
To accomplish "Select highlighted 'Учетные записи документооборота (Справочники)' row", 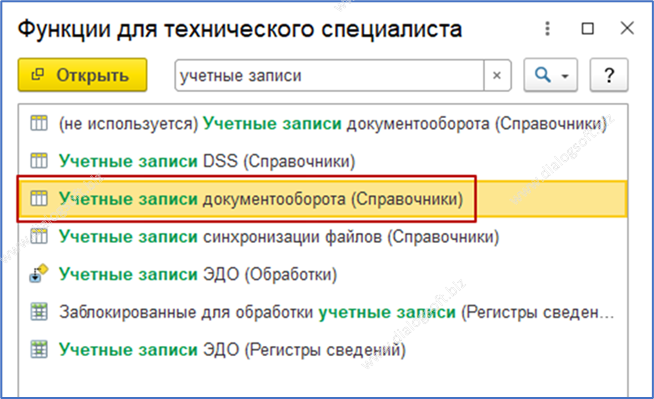I will [x=323, y=199].
